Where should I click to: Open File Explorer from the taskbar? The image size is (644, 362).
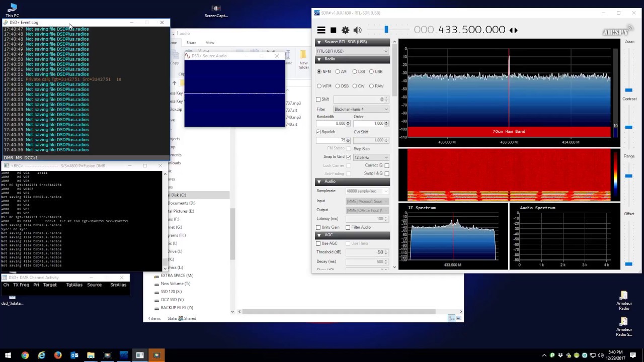(x=91, y=355)
